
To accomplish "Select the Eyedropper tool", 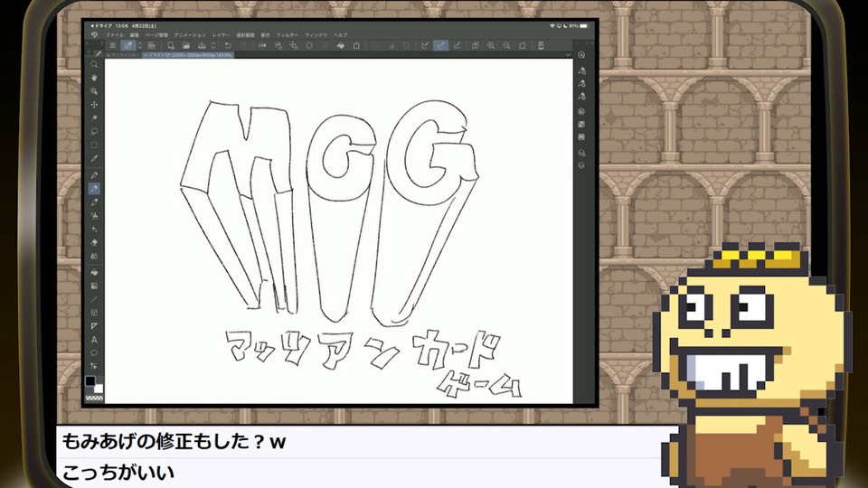I will (94, 159).
